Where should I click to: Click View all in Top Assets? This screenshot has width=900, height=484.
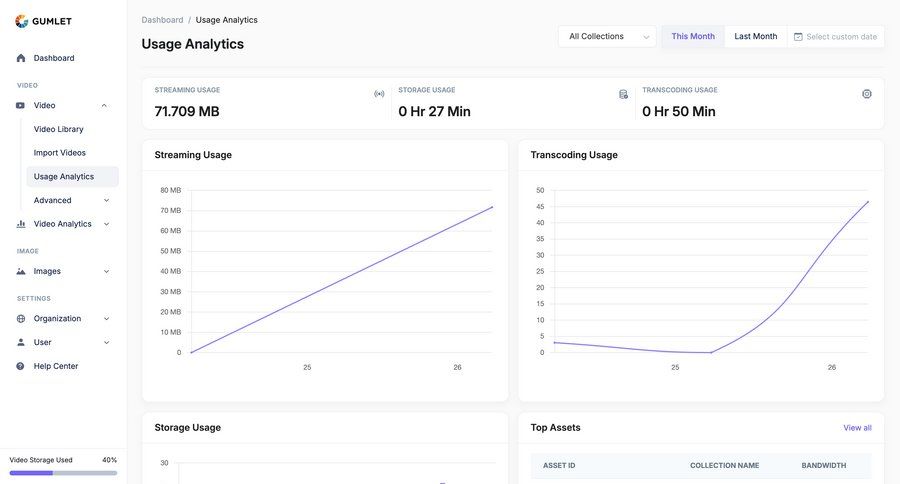[857, 428]
